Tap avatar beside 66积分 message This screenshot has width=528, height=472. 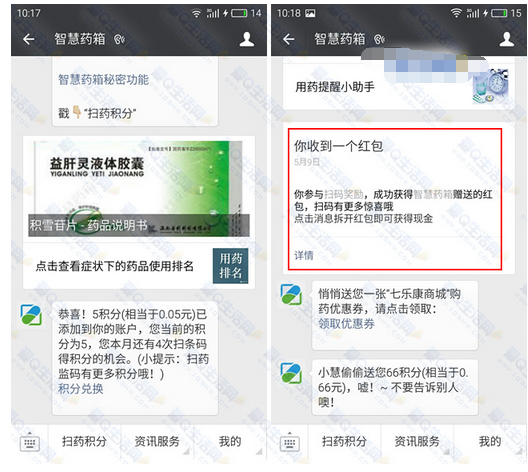coord(291,373)
